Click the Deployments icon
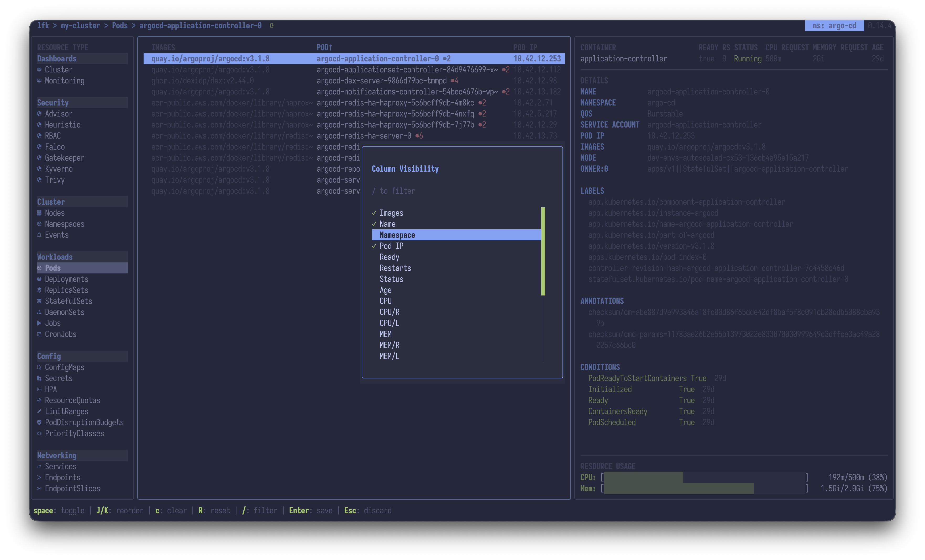925x560 pixels. 39,279
